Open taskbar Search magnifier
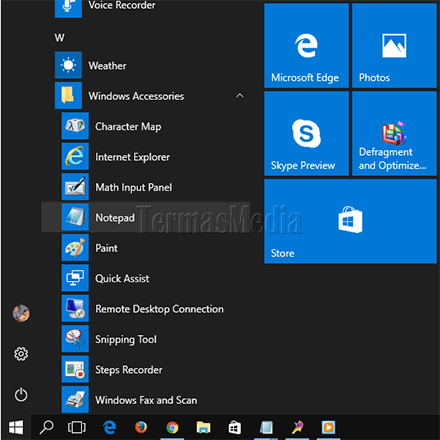This screenshot has width=440, height=440. [46, 427]
